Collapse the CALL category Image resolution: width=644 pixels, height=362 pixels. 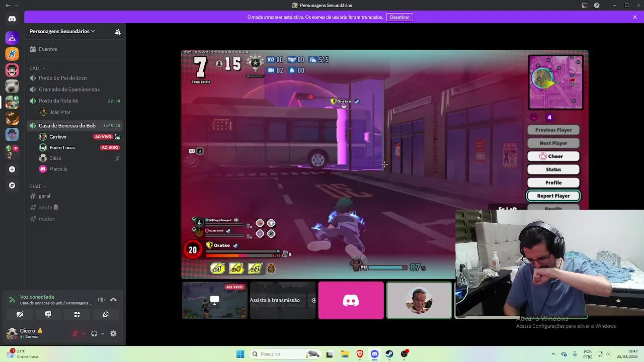point(37,68)
